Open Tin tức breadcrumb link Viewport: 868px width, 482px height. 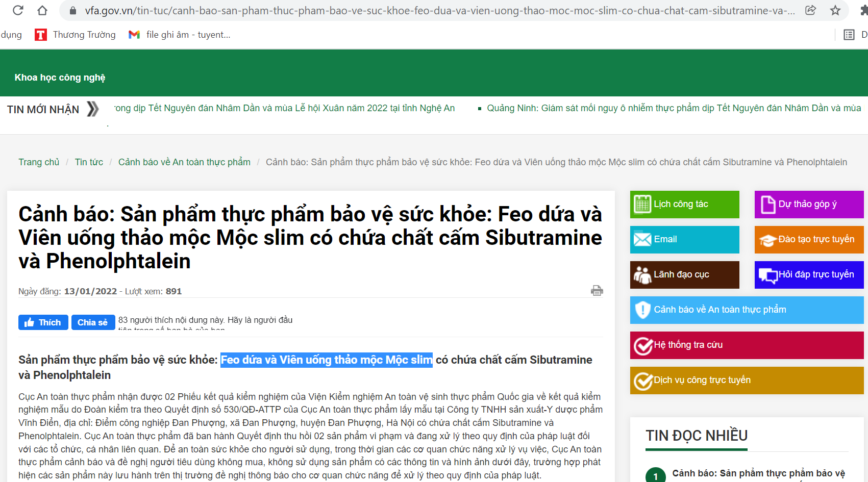tap(89, 162)
